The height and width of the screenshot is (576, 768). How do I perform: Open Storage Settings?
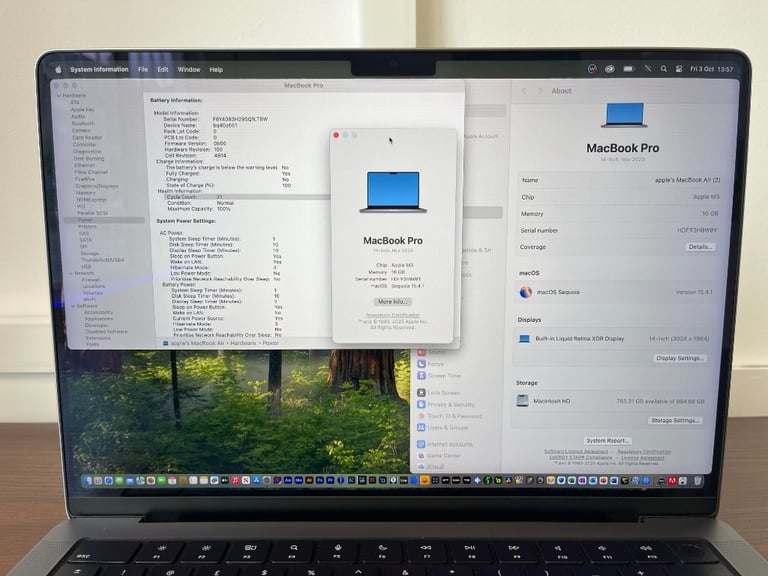tap(675, 421)
